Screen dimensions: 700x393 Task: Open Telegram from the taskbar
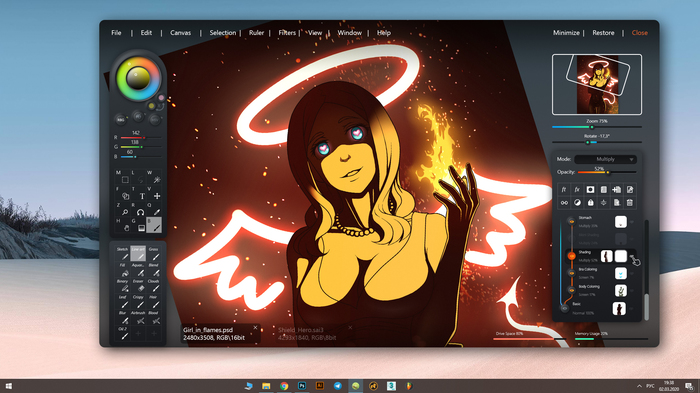[338, 386]
